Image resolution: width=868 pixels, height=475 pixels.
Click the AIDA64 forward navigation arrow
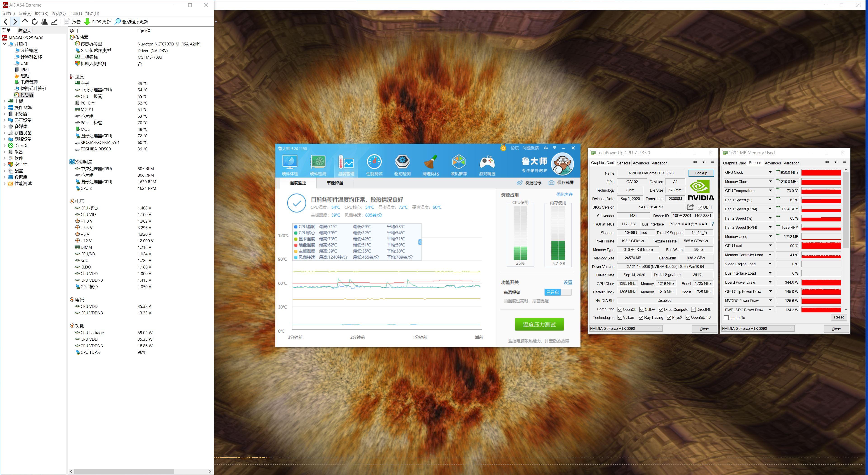tap(15, 21)
